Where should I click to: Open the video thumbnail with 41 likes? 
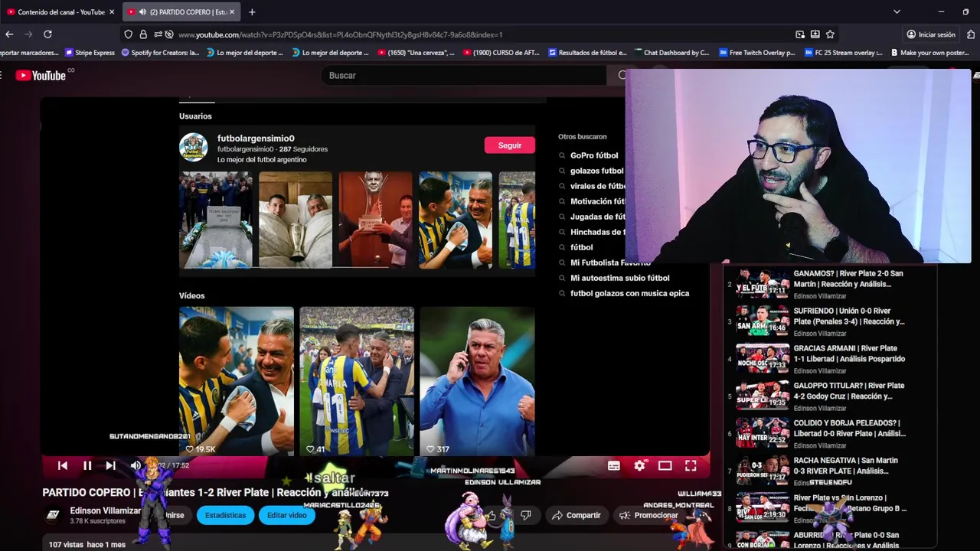[x=357, y=381]
